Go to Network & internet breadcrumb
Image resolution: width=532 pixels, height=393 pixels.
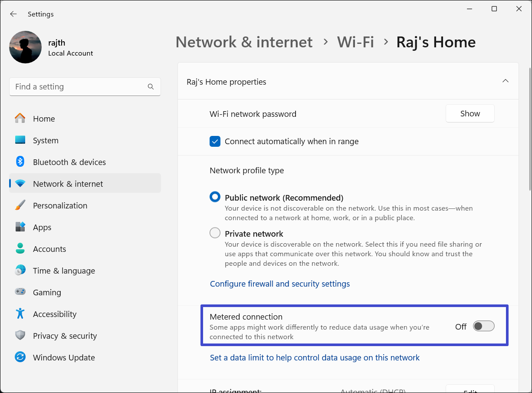click(x=244, y=42)
